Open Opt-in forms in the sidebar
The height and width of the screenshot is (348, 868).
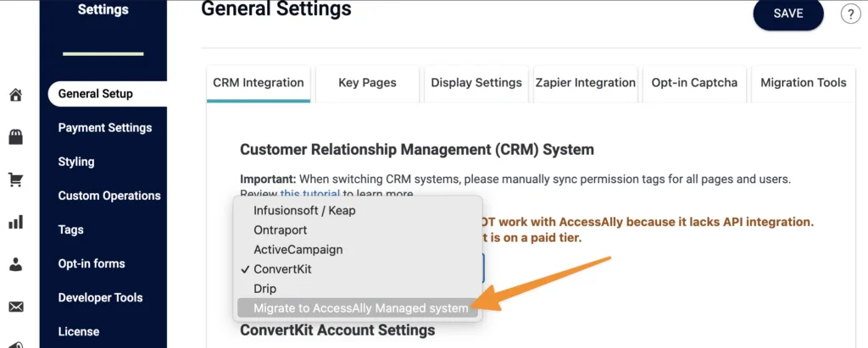click(x=92, y=264)
